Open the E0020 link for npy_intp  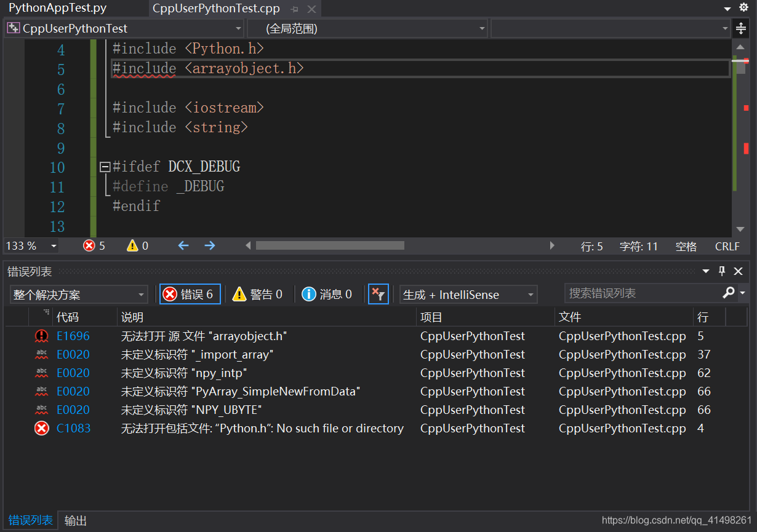pos(73,373)
